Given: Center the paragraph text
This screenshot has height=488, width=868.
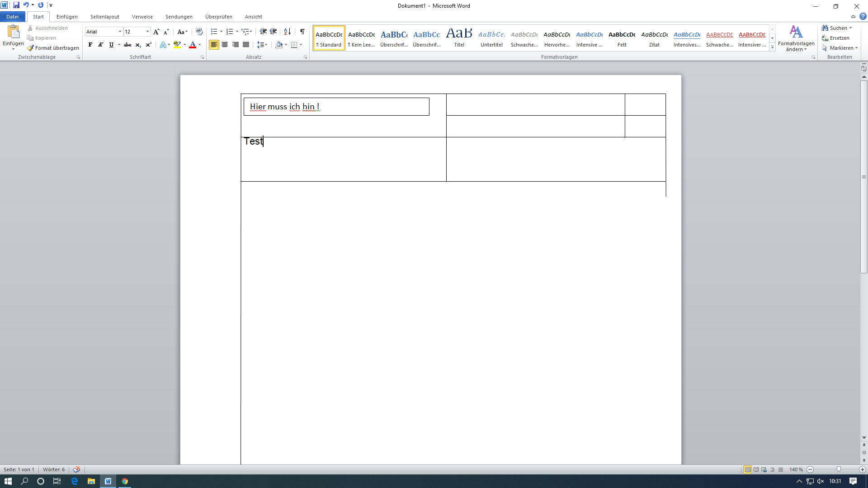Looking at the screenshot, I should point(225,45).
